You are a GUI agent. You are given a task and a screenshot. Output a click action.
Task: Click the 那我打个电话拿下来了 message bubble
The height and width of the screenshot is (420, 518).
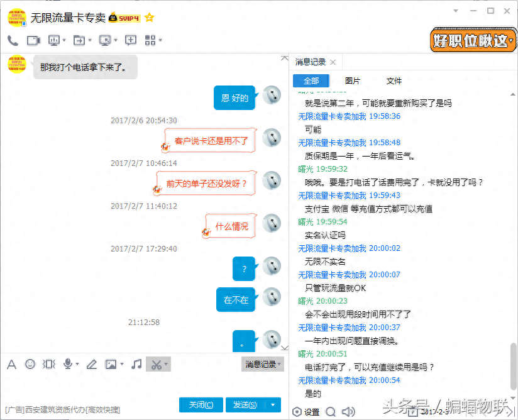tap(85, 67)
